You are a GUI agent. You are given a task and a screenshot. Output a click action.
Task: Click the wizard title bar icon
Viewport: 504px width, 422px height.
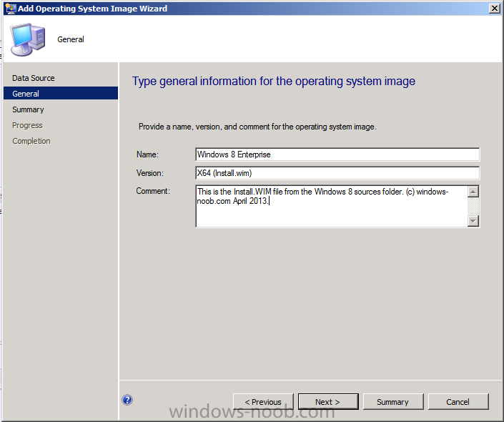click(10, 8)
